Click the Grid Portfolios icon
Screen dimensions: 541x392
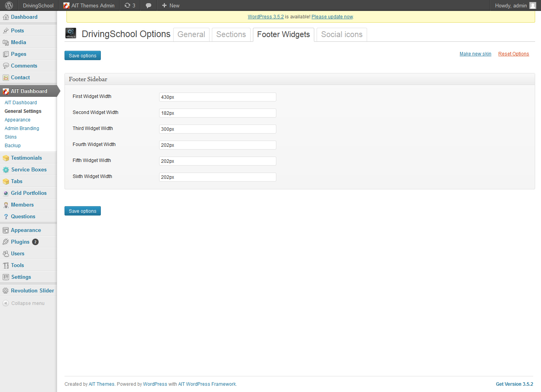click(x=6, y=193)
